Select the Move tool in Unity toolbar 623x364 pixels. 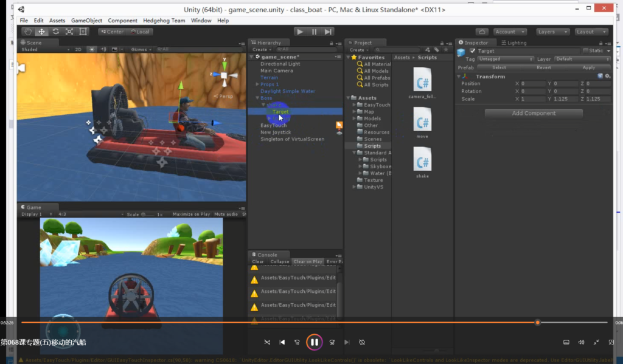pyautogui.click(x=42, y=32)
